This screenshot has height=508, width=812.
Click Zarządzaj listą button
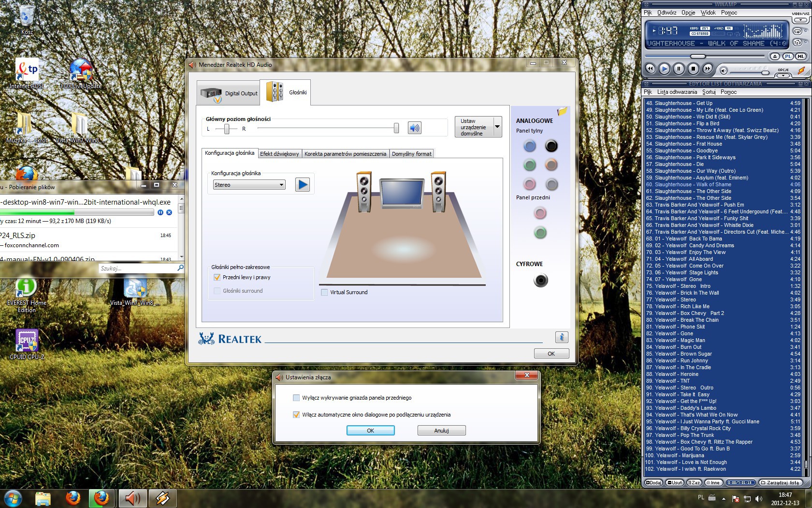tap(780, 482)
